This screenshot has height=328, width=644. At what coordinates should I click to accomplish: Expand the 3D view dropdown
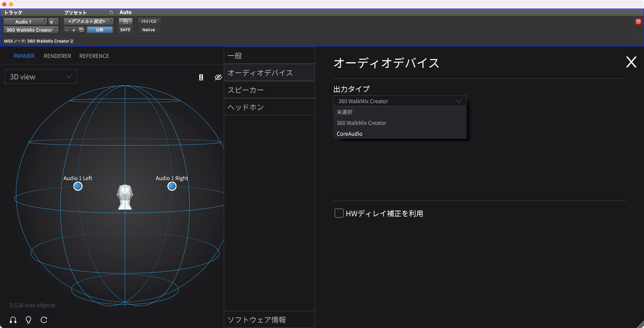(40, 76)
